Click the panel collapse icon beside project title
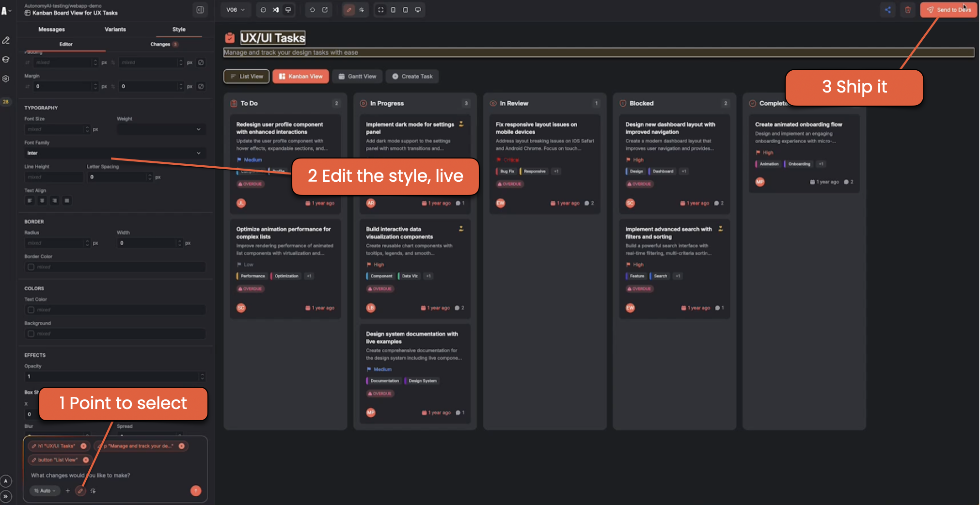Viewport: 980px width, 505px height. coord(200,10)
